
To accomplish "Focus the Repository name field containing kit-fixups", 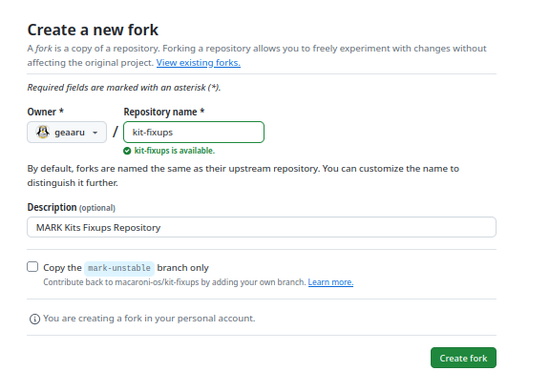I will 194,132.
